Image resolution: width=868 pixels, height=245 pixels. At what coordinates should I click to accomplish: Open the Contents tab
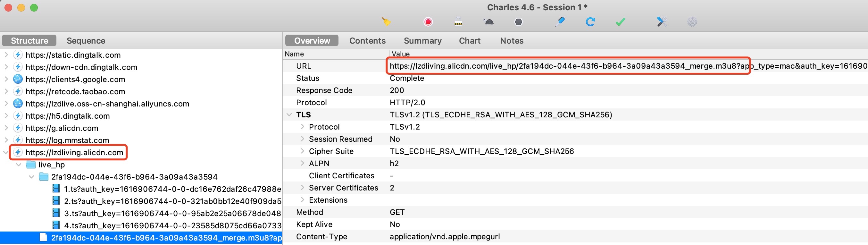[367, 41]
